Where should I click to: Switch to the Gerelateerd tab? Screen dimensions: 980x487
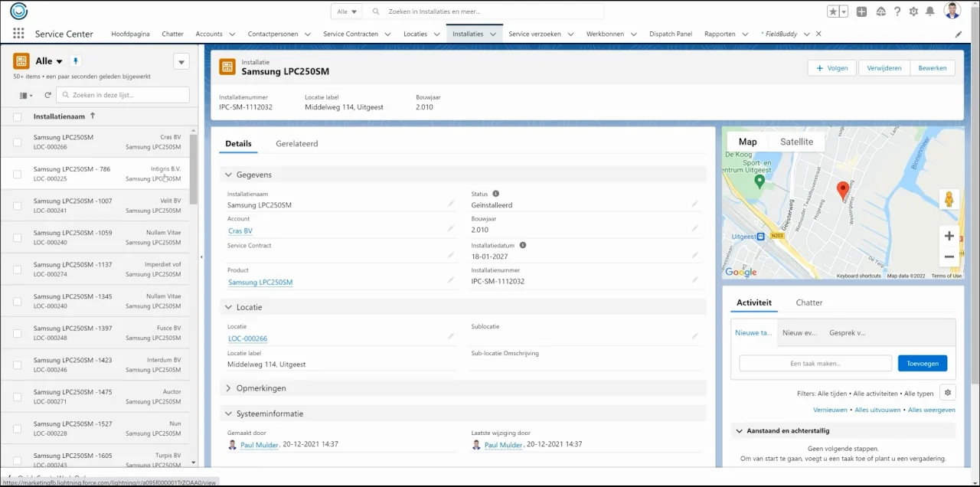[296, 143]
